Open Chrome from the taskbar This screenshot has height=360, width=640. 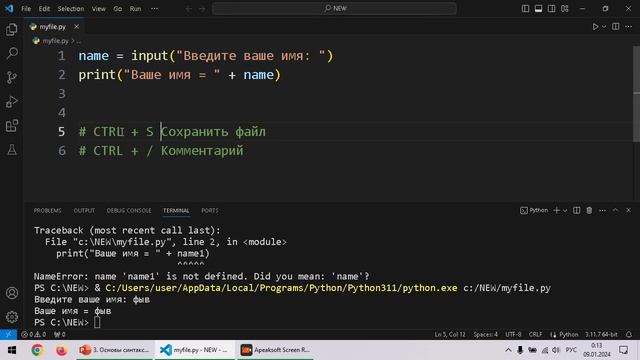pyautogui.click(x=37, y=350)
